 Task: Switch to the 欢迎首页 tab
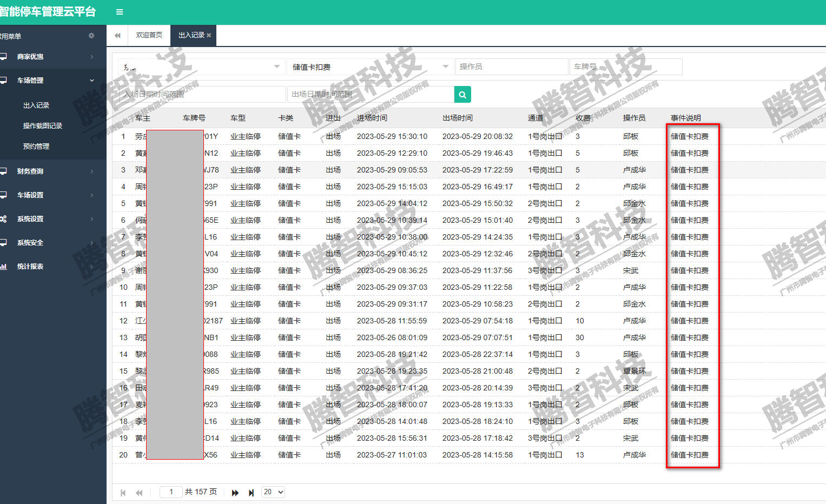pyautogui.click(x=149, y=35)
